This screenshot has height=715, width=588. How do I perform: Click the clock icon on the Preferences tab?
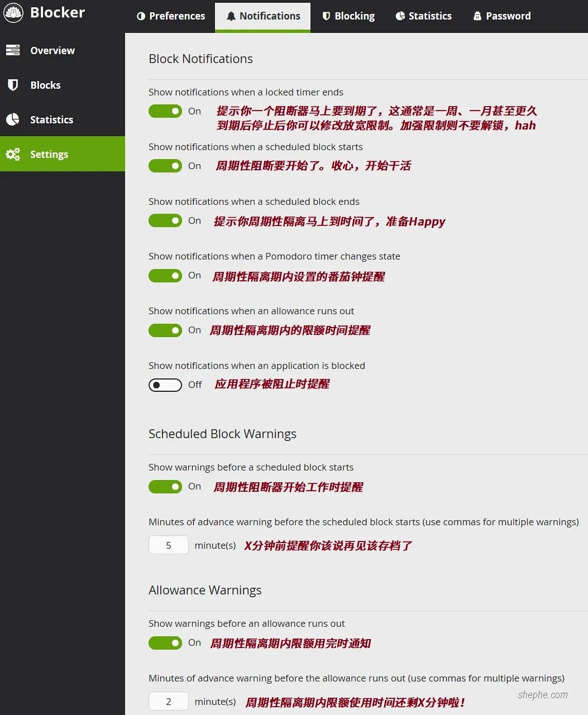point(140,16)
